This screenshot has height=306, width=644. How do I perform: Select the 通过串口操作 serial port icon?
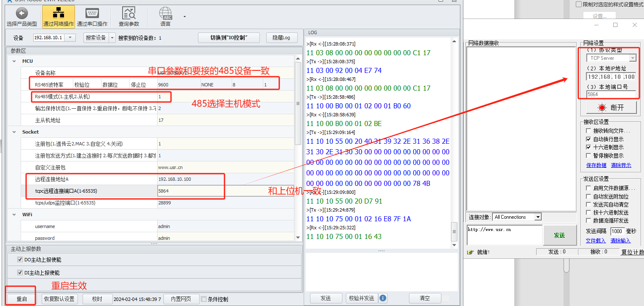point(92,13)
